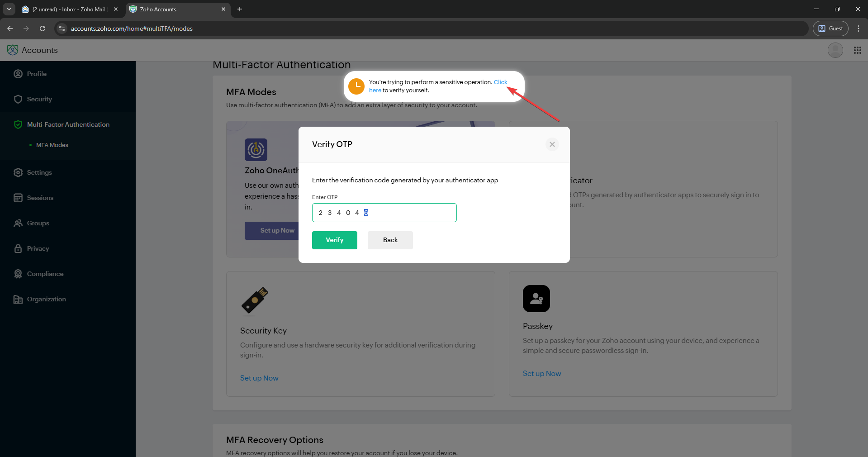This screenshot has width=868, height=457.
Task: Click the Organization building icon
Action: (18, 299)
